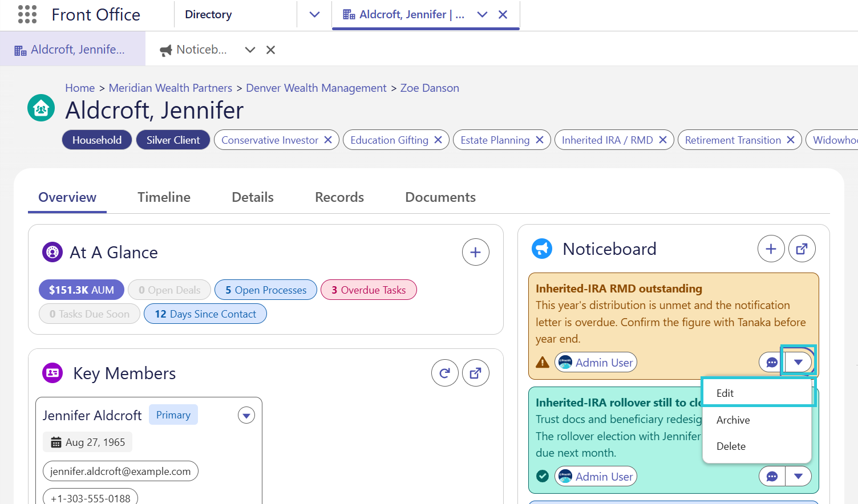Open Zoe Danson breadcrumb link
This screenshot has width=858, height=504.
(x=430, y=88)
